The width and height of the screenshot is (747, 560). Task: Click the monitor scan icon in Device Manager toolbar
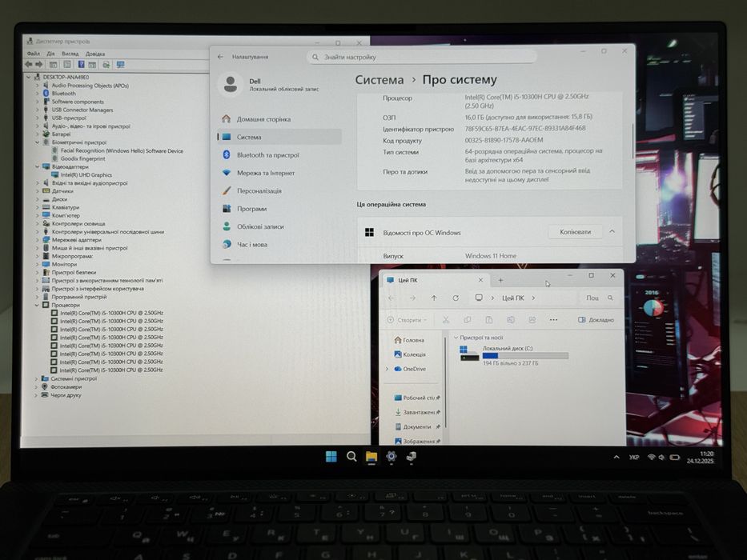(121, 64)
